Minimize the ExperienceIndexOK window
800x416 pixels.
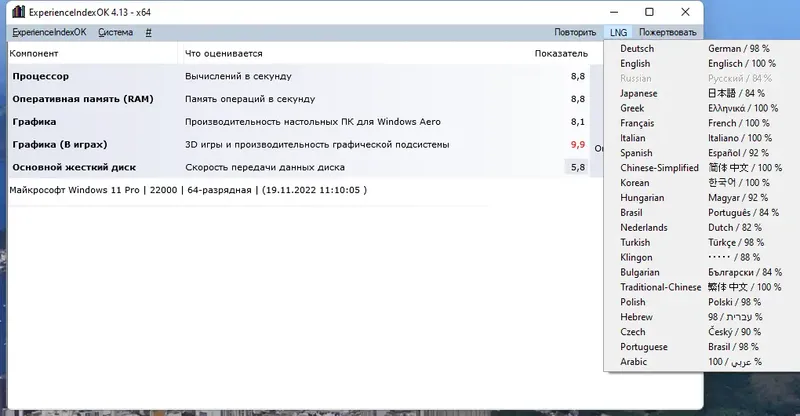point(614,12)
